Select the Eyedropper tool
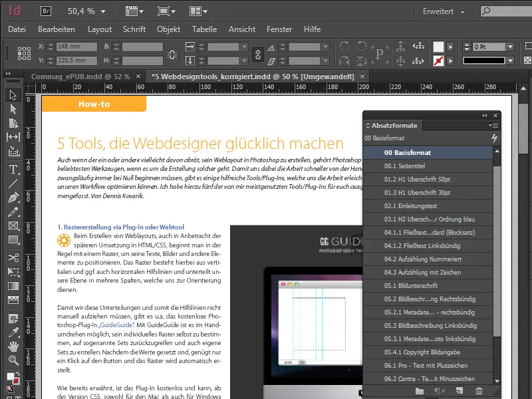This screenshot has height=399, width=532. click(13, 332)
